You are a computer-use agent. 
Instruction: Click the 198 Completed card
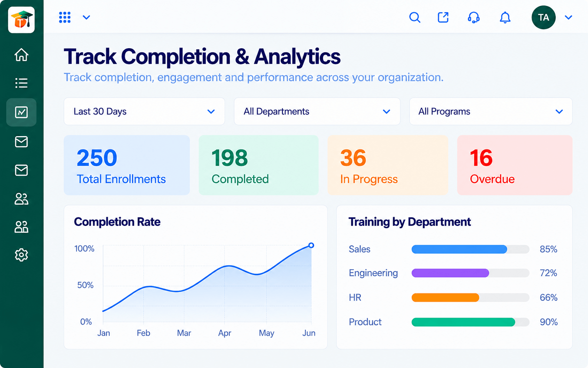point(258,165)
